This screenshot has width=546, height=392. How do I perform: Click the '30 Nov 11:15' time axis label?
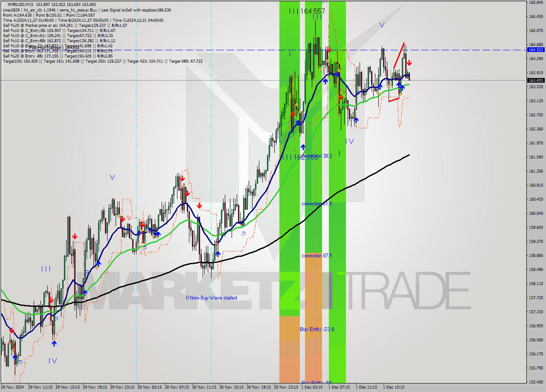(x=204, y=387)
